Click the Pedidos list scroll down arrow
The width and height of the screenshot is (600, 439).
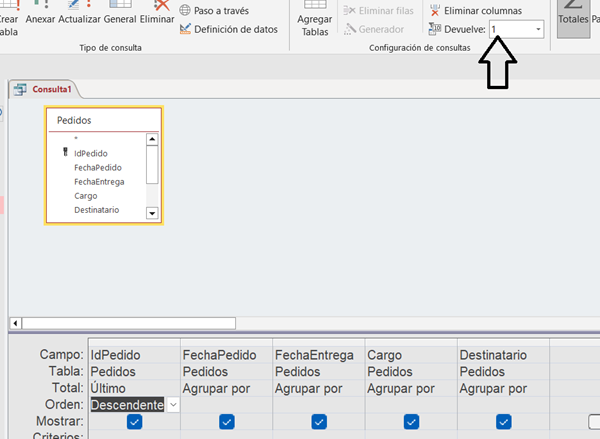[x=152, y=214]
